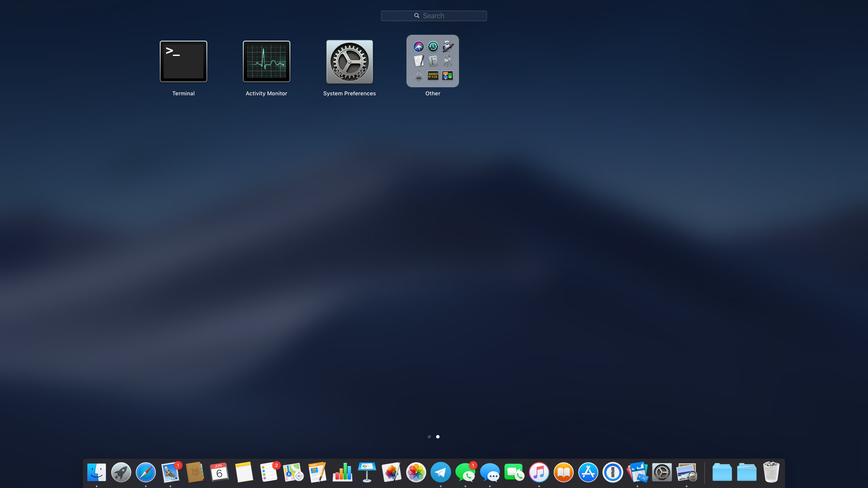
Task: Launch the App Store from Dock
Action: 588,472
